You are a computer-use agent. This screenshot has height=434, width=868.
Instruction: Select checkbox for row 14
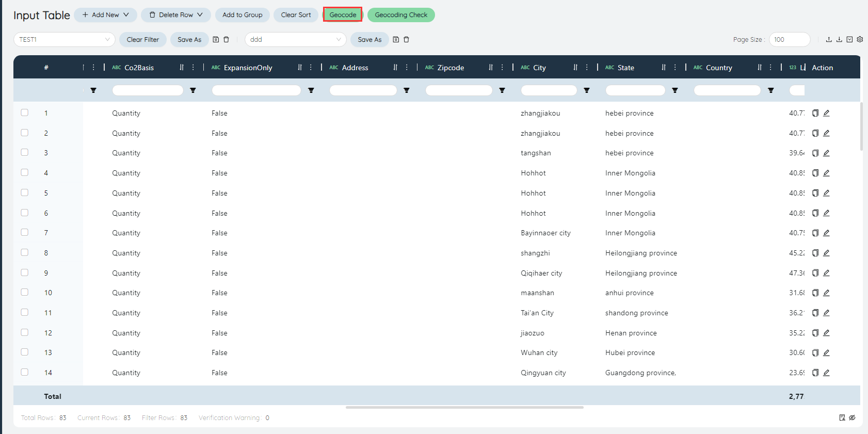pos(24,372)
